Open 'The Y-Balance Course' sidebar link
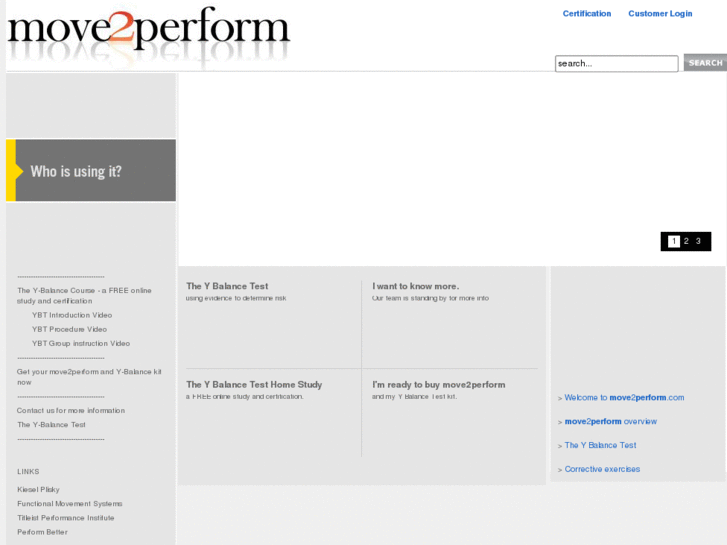Viewport: 727px width, 545px height. pyautogui.click(x=84, y=295)
